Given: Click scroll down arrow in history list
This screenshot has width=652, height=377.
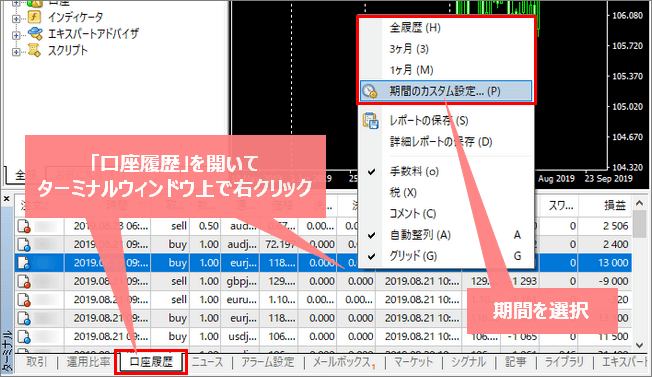Looking at the screenshot, I should (x=640, y=345).
